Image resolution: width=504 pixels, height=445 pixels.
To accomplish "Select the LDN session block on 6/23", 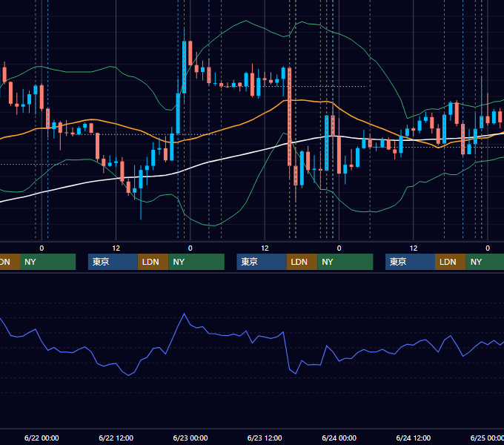I will click(x=302, y=262).
